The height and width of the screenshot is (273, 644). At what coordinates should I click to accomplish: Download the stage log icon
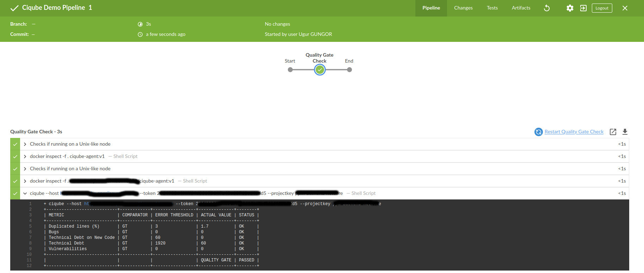coord(625,132)
